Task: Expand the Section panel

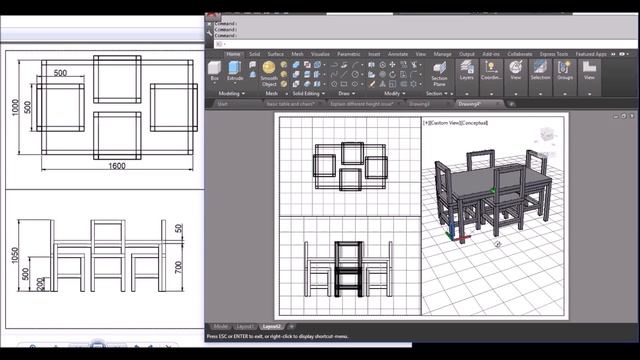Action: [437, 93]
